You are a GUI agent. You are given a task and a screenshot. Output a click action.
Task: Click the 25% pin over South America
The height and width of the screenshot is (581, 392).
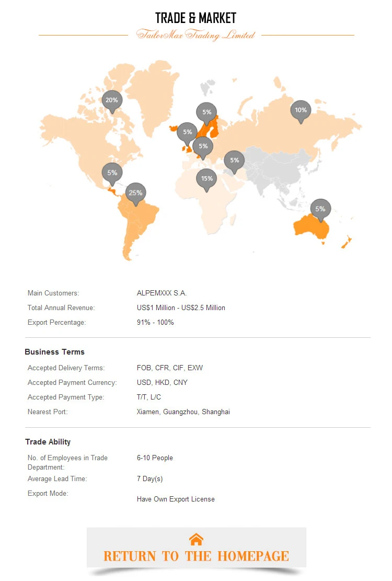[135, 194]
